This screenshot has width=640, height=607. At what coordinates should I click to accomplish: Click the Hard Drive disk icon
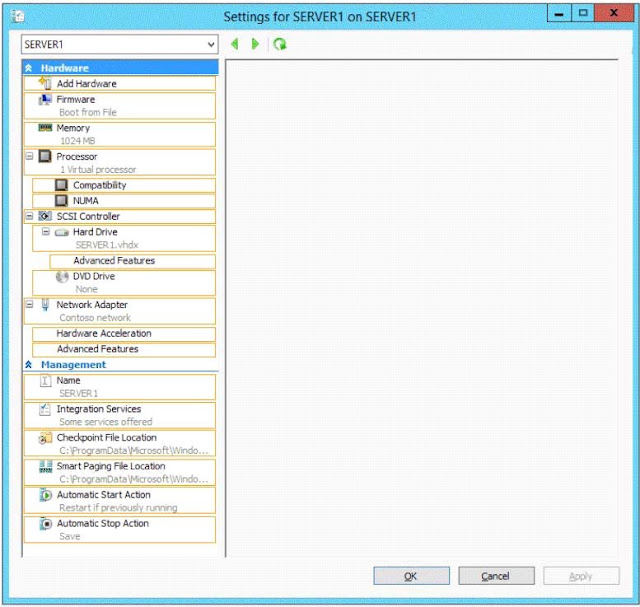coord(62,232)
